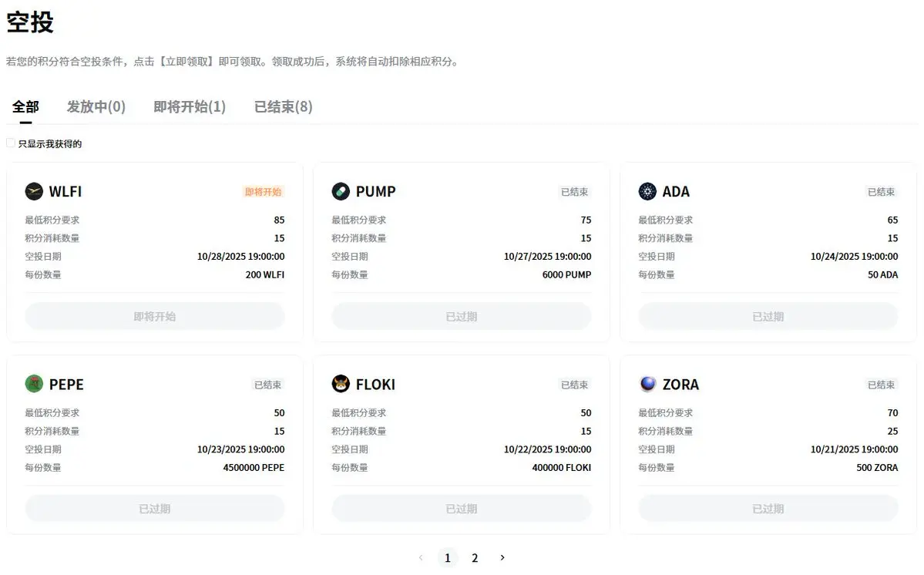Open the 即将开始(1) tab
This screenshot has height=575, width=924.
190,106
